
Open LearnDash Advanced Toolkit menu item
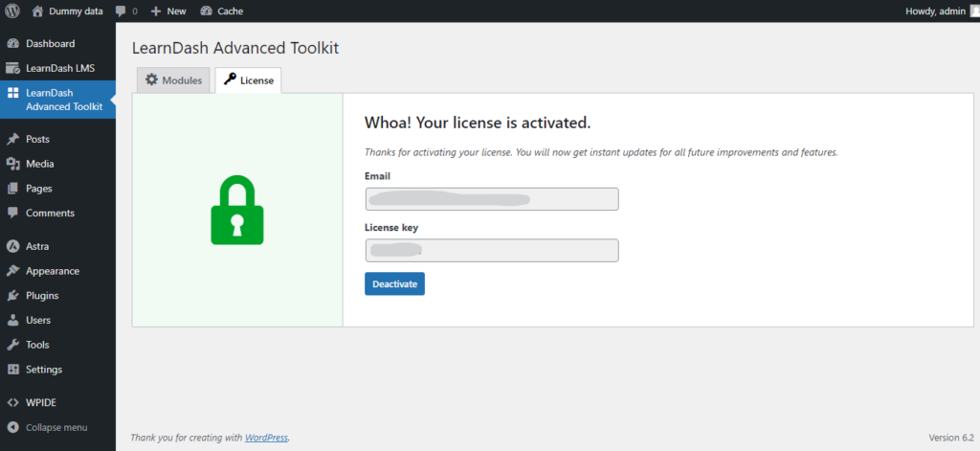(x=57, y=100)
